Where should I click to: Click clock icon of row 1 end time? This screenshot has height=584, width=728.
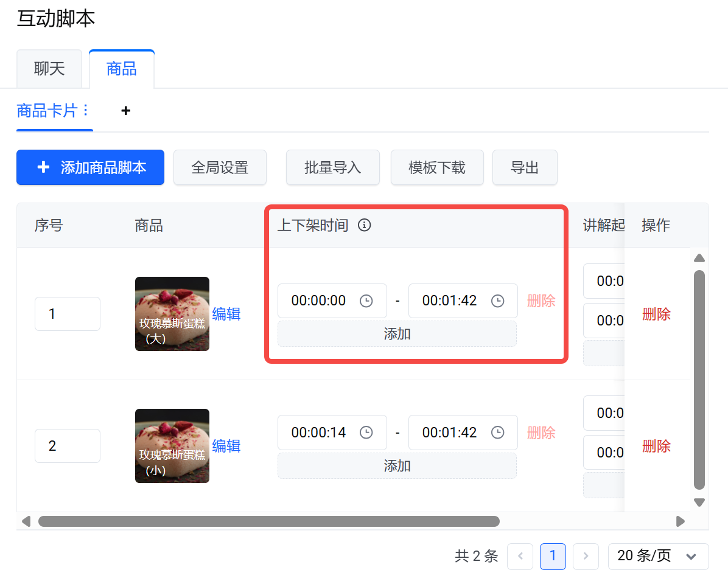tap(498, 301)
